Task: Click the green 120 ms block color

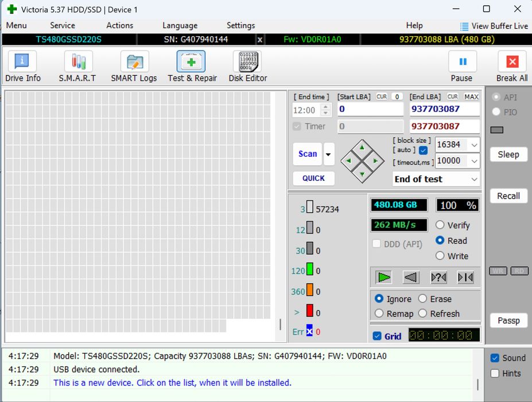Action: coord(309,269)
